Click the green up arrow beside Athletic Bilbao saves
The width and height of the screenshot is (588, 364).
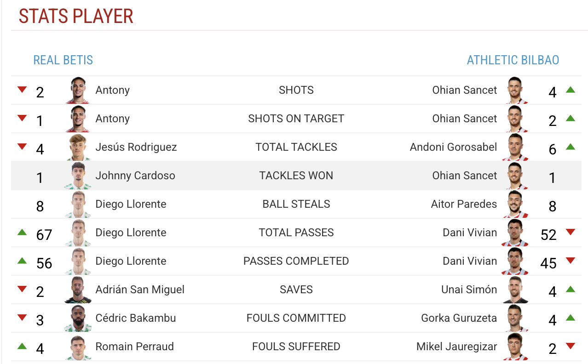click(x=571, y=289)
